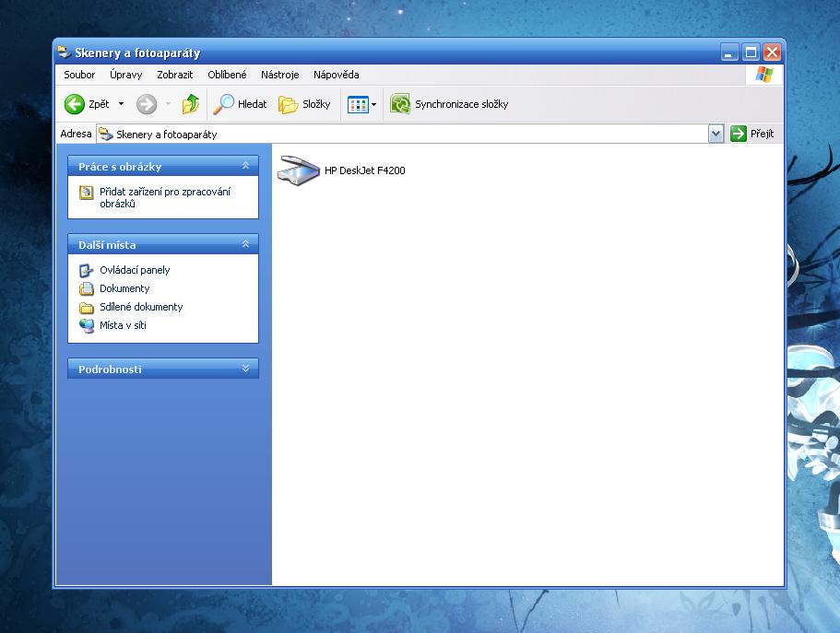Collapse the Další místa panel
This screenshot has height=633, width=840.
click(x=245, y=244)
